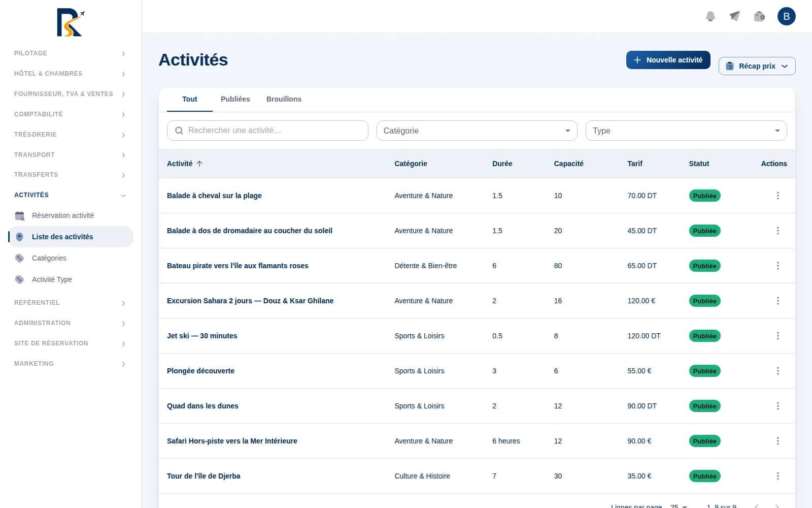
Task: Open actions menu for Excursion Sahara 2 jours
Action: point(777,301)
